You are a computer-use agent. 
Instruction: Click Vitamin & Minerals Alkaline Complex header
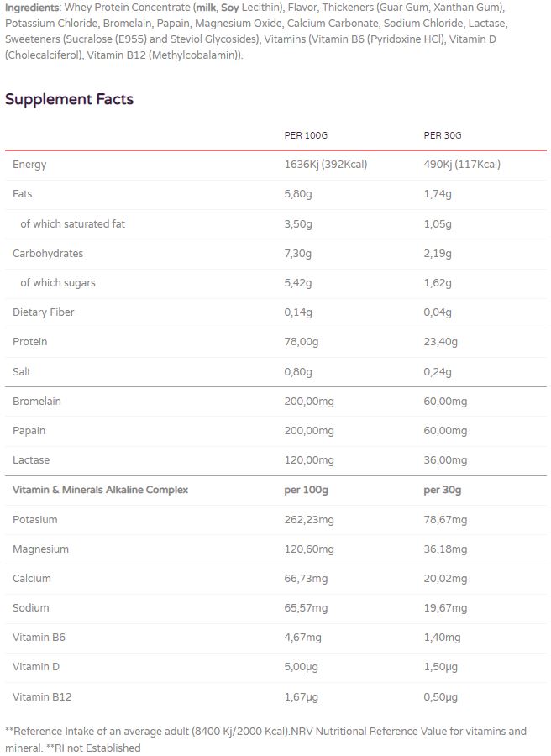coord(100,490)
